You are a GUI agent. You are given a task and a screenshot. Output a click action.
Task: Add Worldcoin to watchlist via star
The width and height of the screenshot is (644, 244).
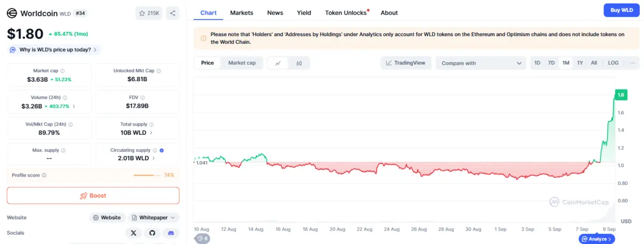[x=149, y=13]
